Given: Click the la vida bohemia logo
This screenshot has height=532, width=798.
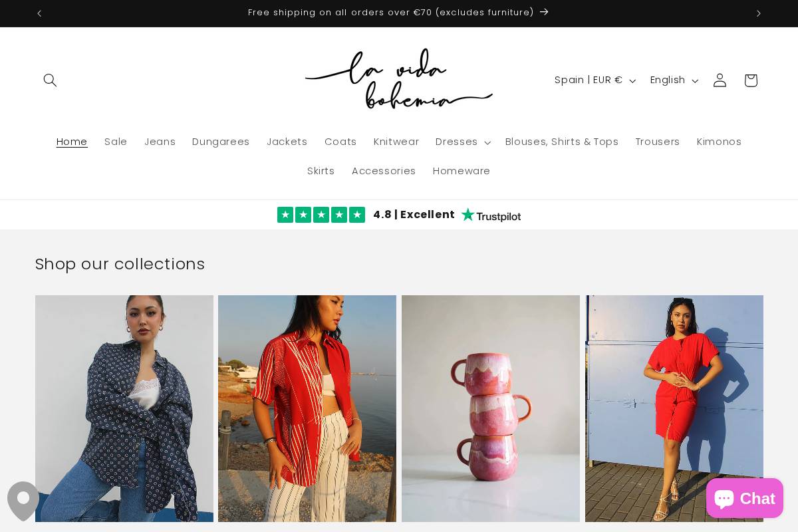Looking at the screenshot, I should (x=399, y=78).
